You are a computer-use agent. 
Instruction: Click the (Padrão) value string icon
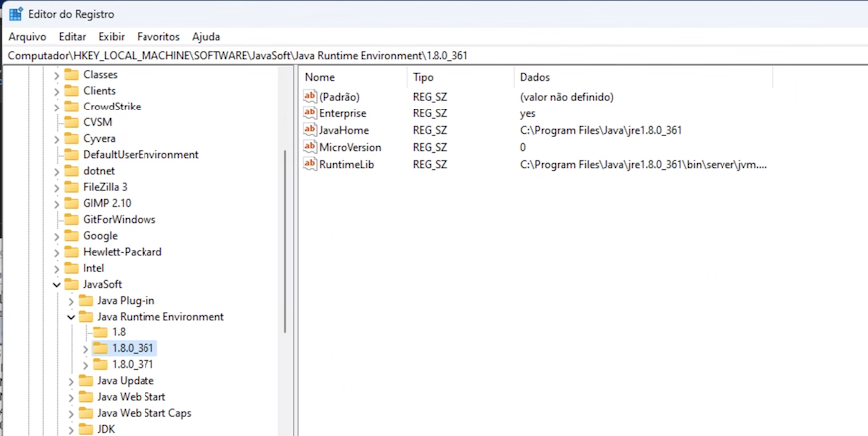tap(310, 97)
